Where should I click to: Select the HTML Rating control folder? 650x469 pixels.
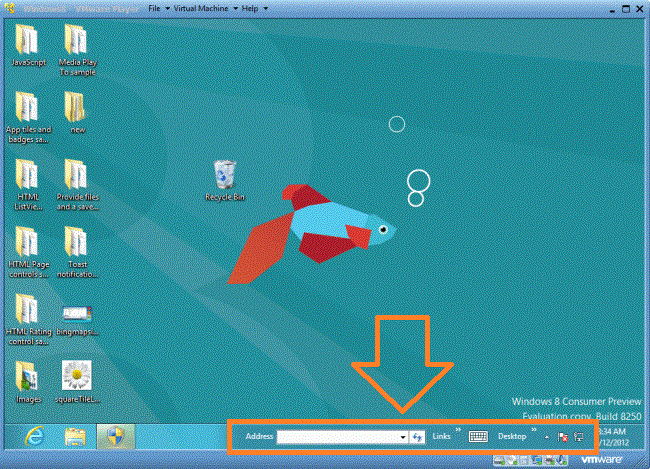click(28, 319)
